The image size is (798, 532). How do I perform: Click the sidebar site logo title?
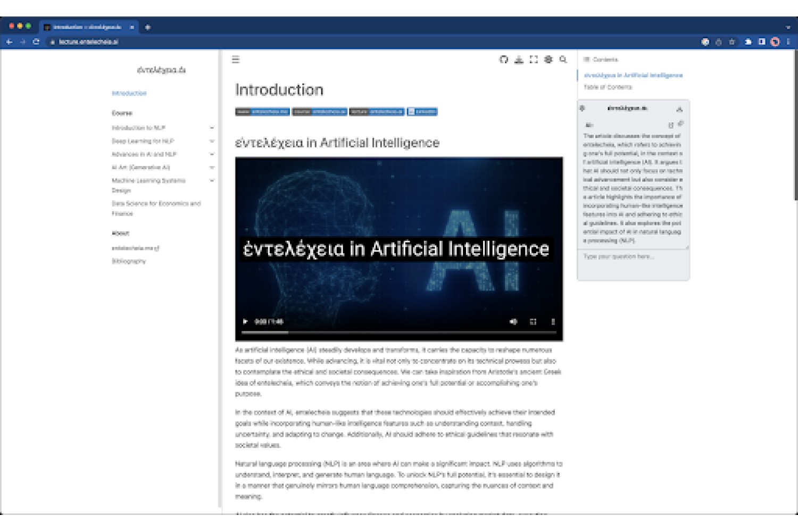[161, 70]
